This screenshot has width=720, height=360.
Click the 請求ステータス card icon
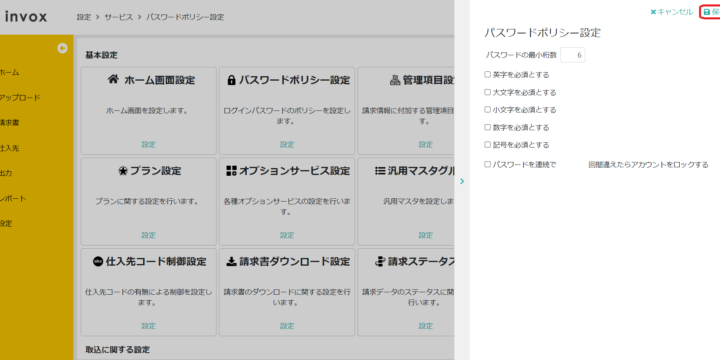380,261
